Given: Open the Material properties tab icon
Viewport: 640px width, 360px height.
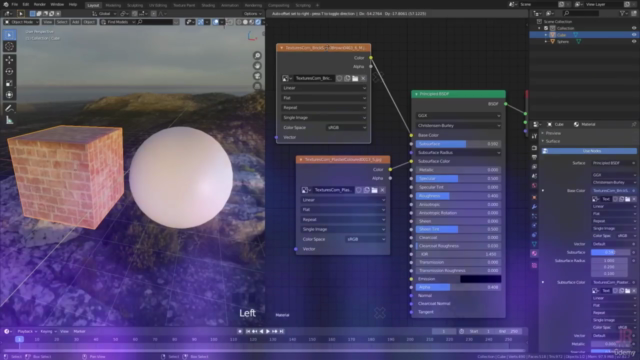Looking at the screenshot, I should pos(534,253).
